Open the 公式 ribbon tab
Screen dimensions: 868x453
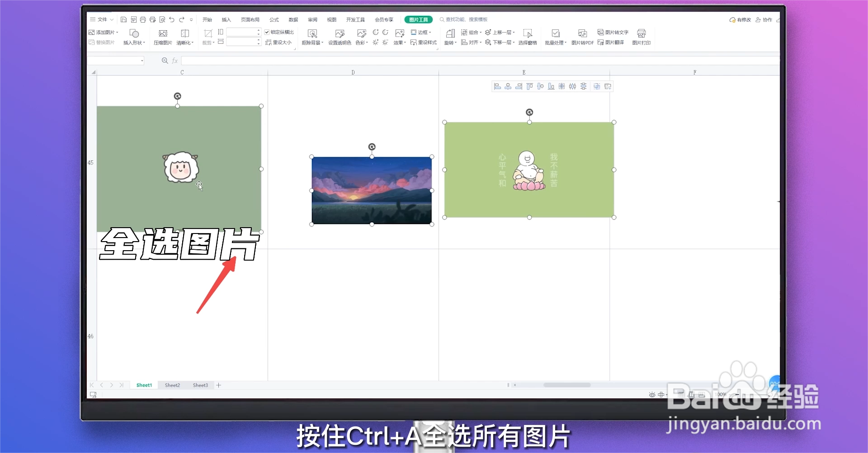coord(274,19)
